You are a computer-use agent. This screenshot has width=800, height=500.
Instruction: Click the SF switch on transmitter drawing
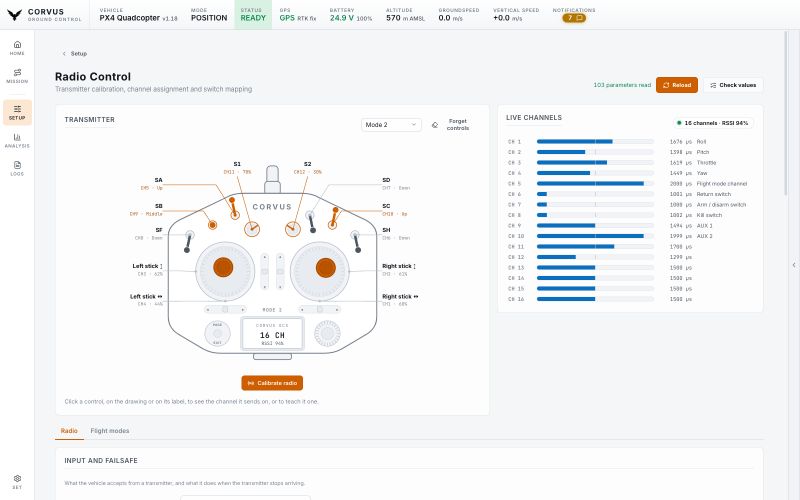click(x=188, y=242)
